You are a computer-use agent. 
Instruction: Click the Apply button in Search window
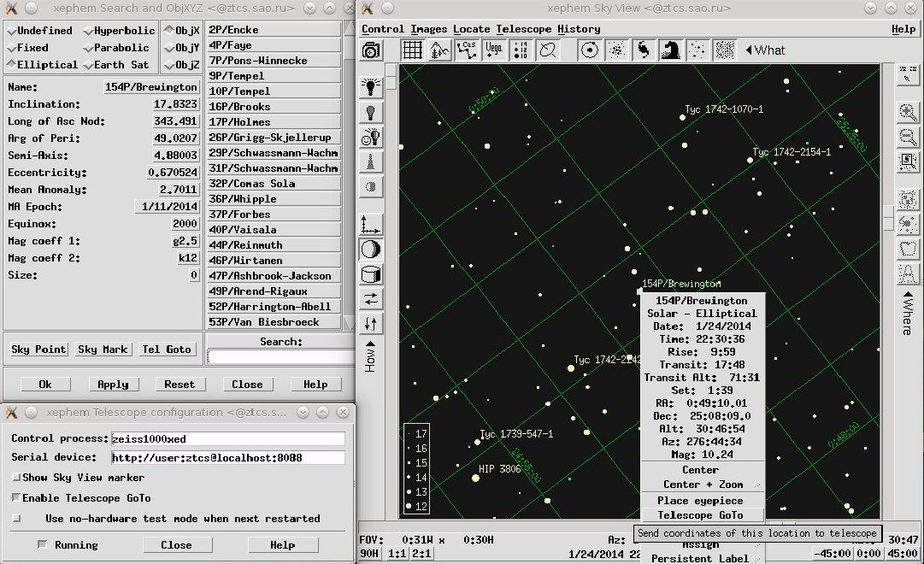point(113,385)
